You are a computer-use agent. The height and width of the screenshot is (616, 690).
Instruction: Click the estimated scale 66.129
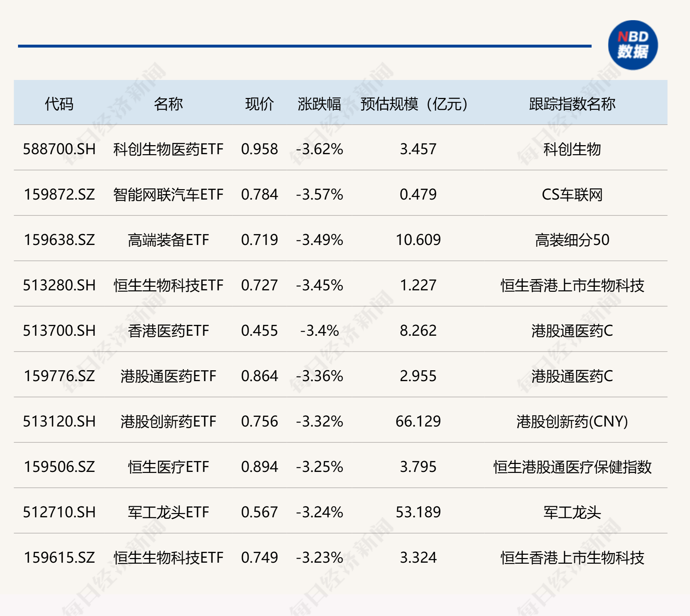418,421
